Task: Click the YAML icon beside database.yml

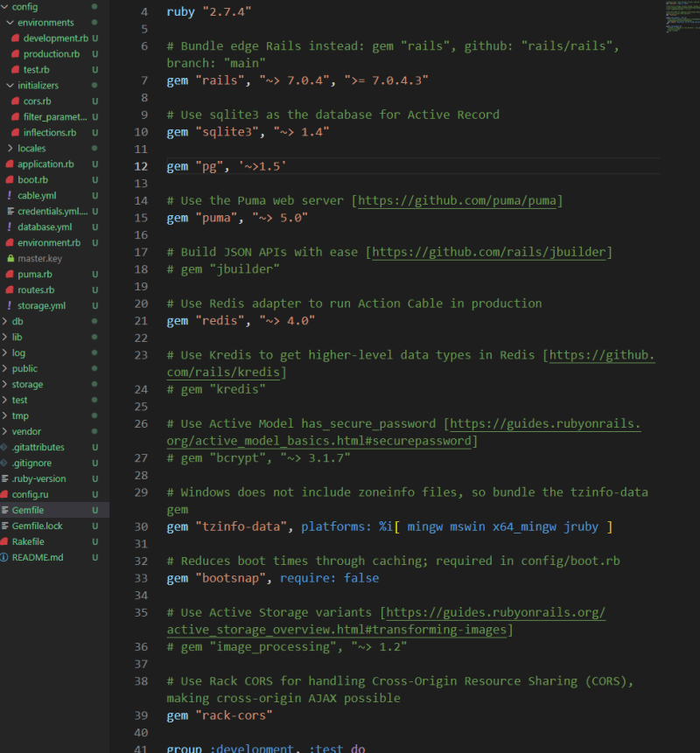Action: click(9, 227)
